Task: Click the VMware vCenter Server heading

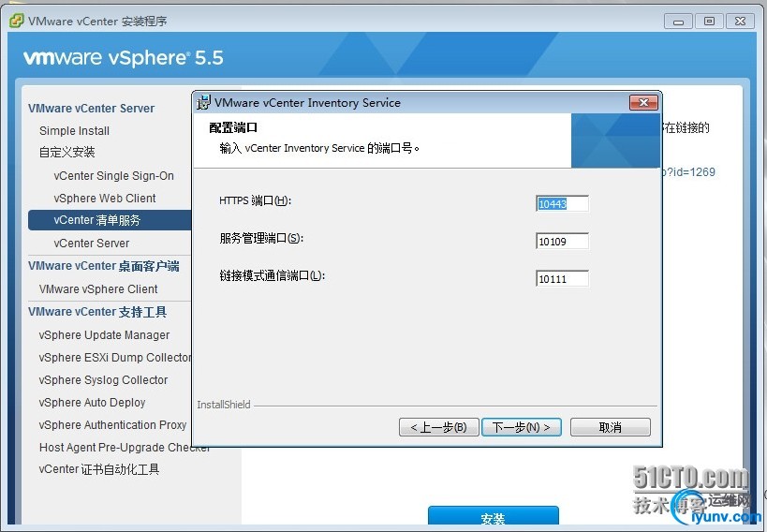Action: click(92, 108)
